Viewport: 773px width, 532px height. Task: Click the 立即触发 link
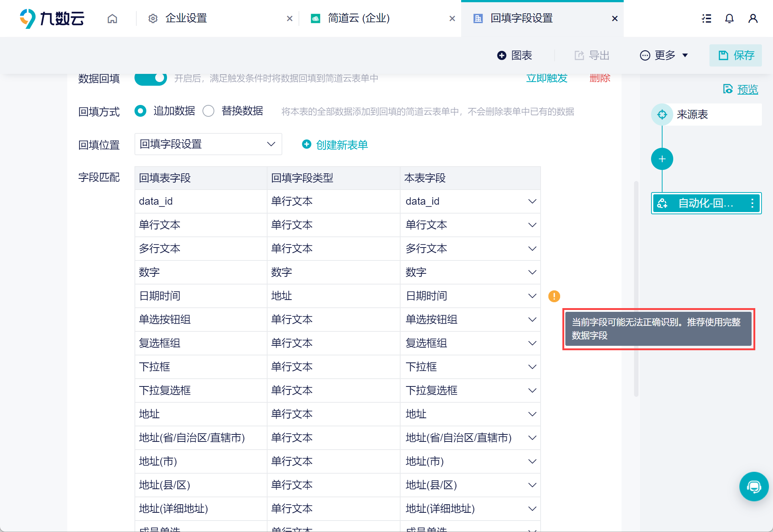[546, 78]
